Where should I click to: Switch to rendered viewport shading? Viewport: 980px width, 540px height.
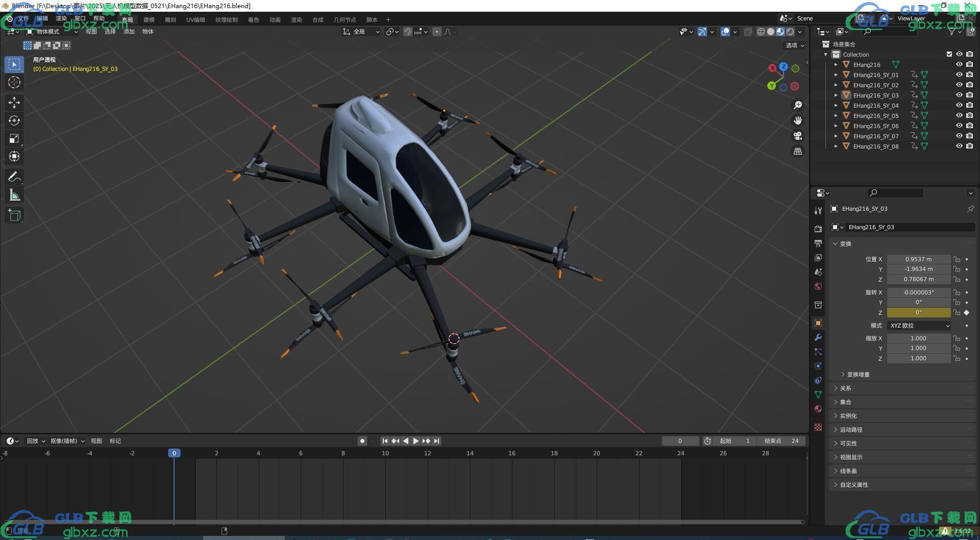tap(790, 32)
